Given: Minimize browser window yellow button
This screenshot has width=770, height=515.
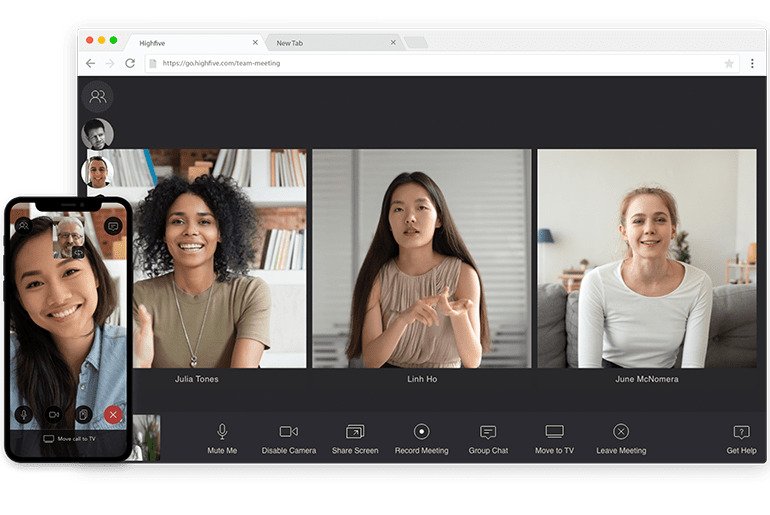Looking at the screenshot, I should (x=102, y=40).
